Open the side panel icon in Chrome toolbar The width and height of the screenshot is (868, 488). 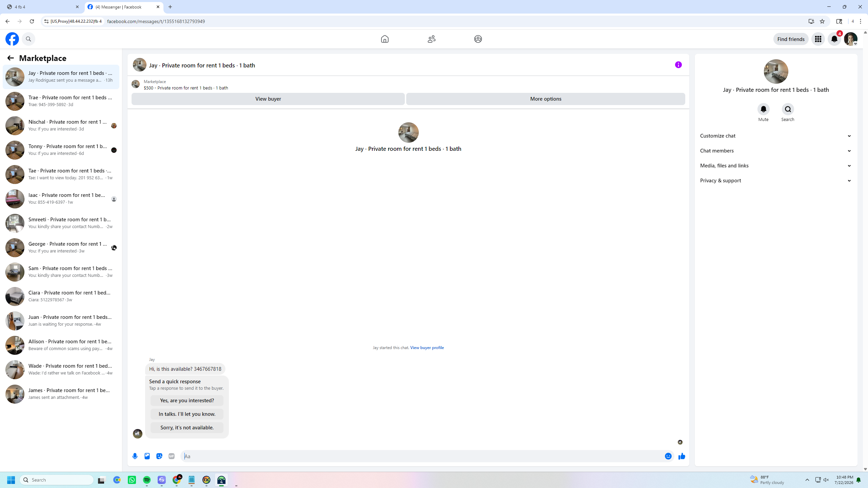click(x=839, y=21)
